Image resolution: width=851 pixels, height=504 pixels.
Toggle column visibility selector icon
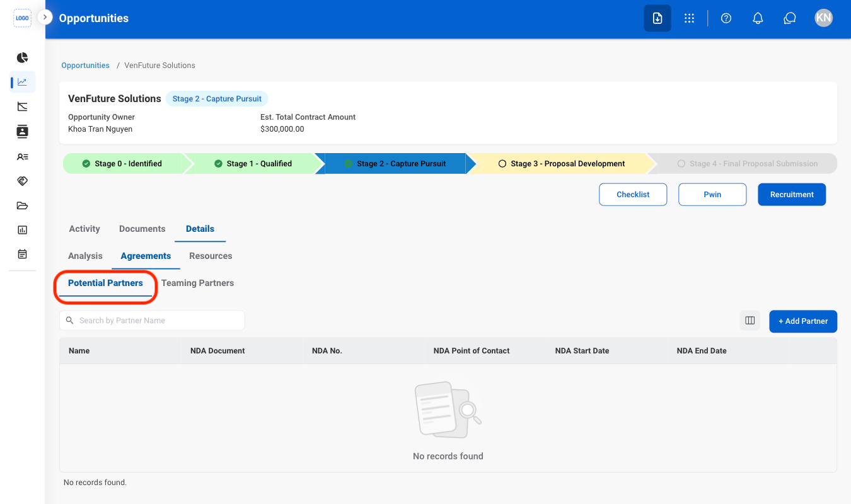pyautogui.click(x=750, y=321)
